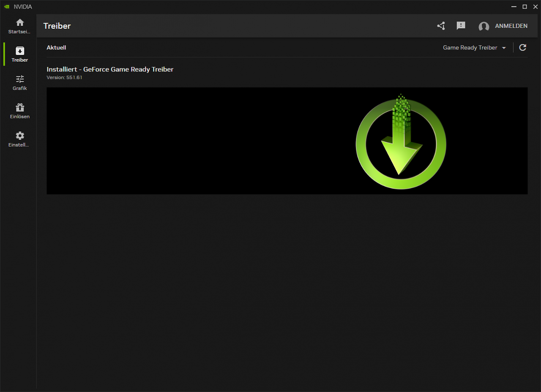Open the feedback notification icon
The image size is (541, 392).
tap(461, 26)
